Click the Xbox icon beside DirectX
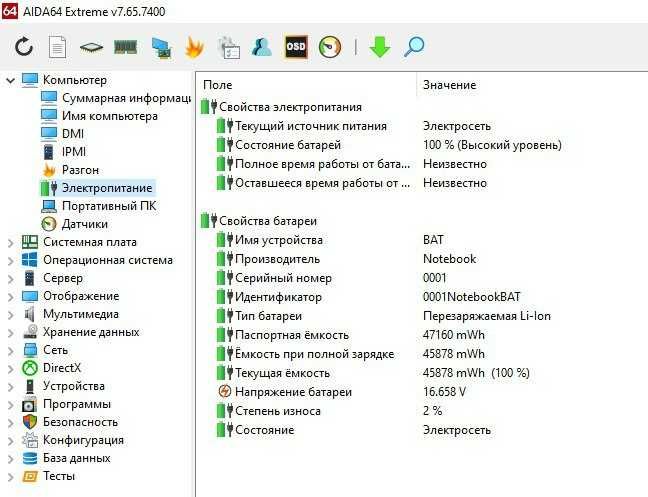This screenshot has width=648, height=497. 30,368
